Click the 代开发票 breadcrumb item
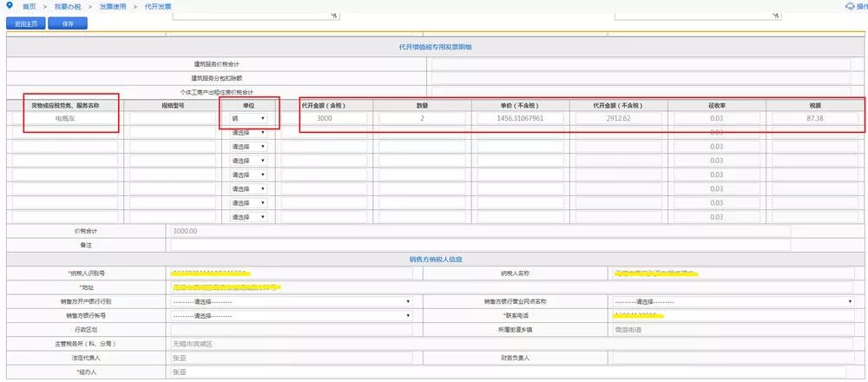Screen dimensions: 868x382 tap(158, 7)
